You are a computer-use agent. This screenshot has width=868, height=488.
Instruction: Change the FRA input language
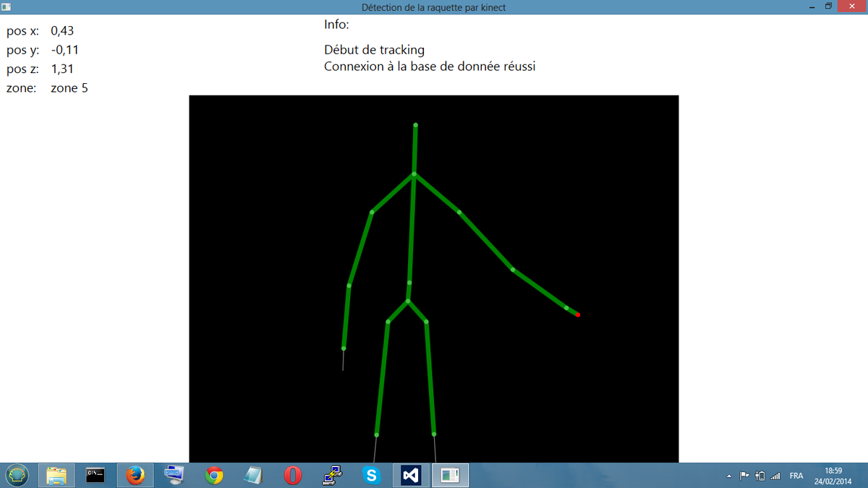[796, 476]
